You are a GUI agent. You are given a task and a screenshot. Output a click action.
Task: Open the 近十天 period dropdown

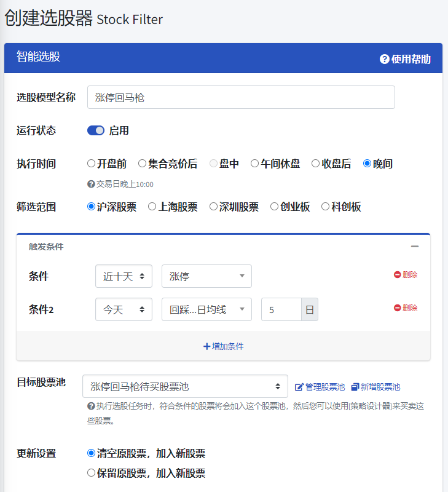(x=124, y=276)
